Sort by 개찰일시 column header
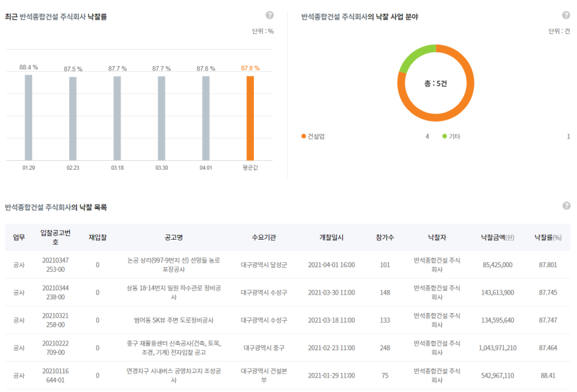 331,237
